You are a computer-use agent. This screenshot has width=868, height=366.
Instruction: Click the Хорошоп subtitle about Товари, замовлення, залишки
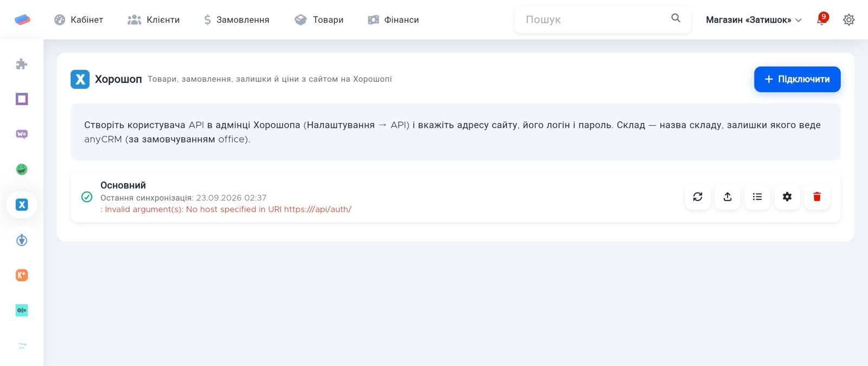tap(270, 79)
